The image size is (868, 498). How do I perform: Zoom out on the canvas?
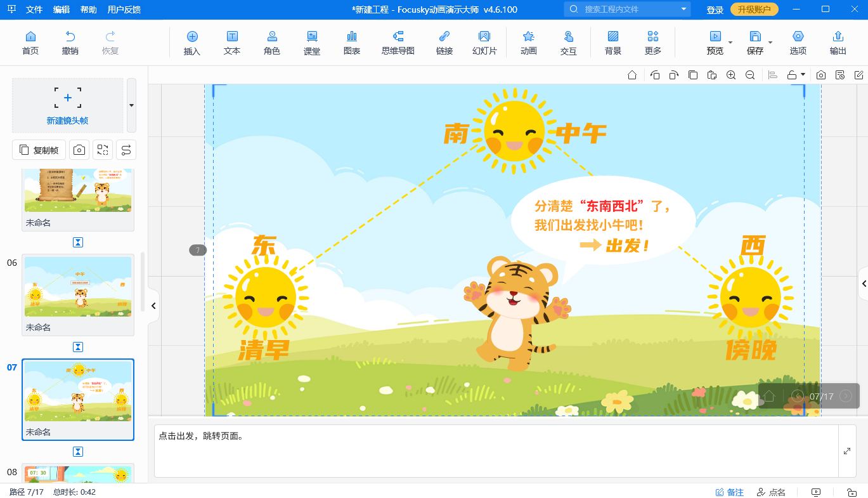(x=750, y=75)
